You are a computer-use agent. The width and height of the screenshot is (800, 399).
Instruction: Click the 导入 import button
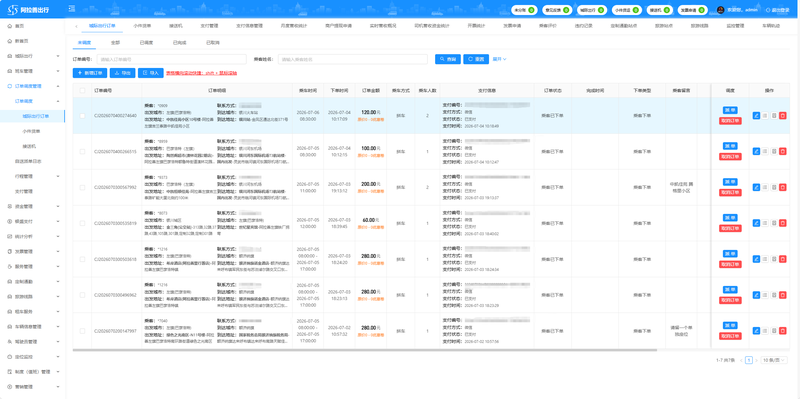[151, 73]
